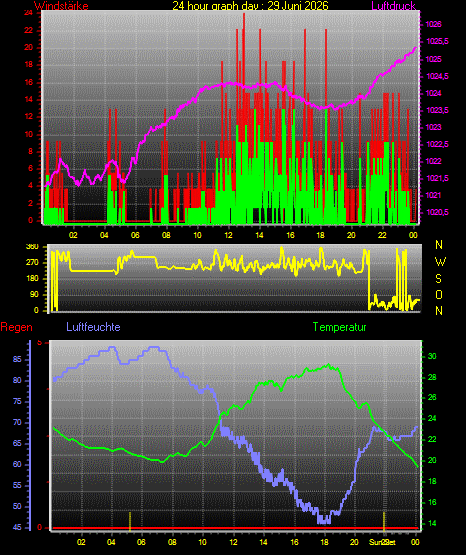Select the S compass direction letter
The width and height of the screenshot is (466, 555).
coord(438,279)
